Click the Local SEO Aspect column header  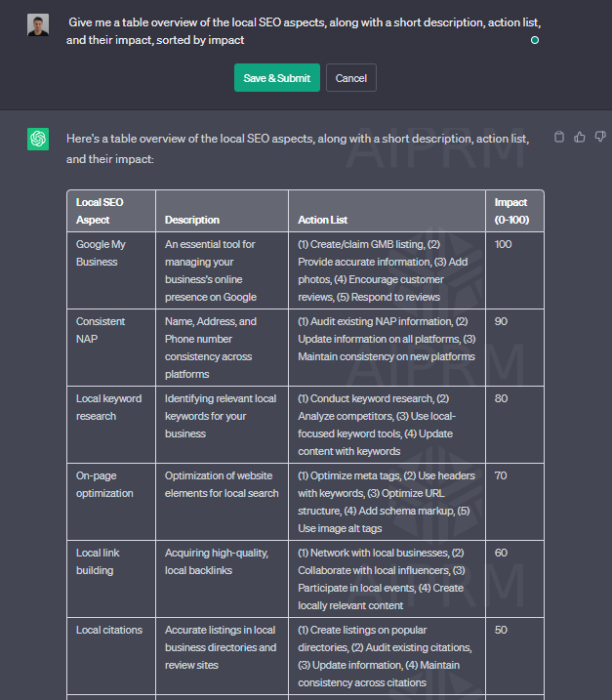pyautogui.click(x=100, y=211)
